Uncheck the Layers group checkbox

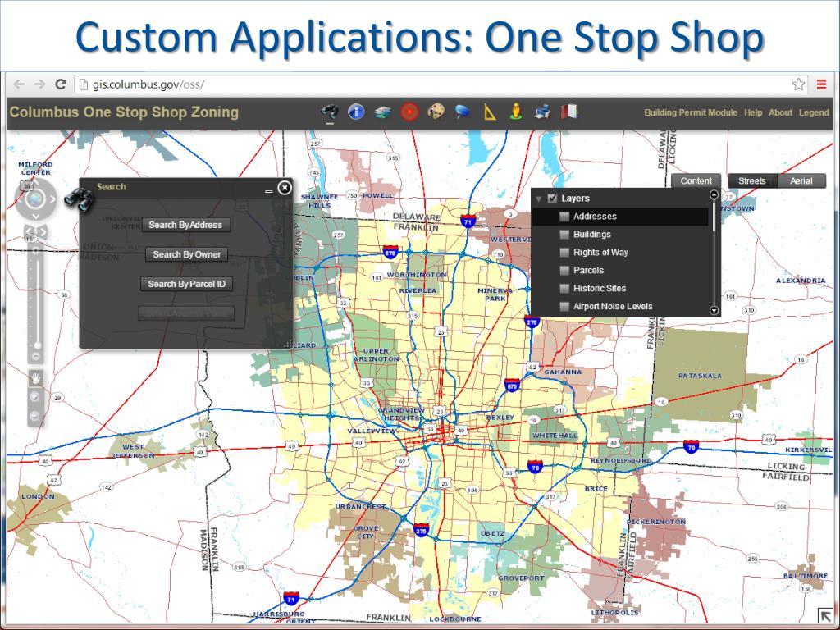point(553,199)
